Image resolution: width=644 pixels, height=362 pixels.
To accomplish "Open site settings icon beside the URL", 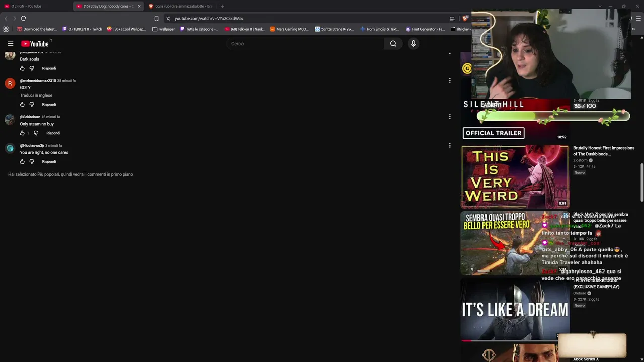I will pyautogui.click(x=168, y=18).
